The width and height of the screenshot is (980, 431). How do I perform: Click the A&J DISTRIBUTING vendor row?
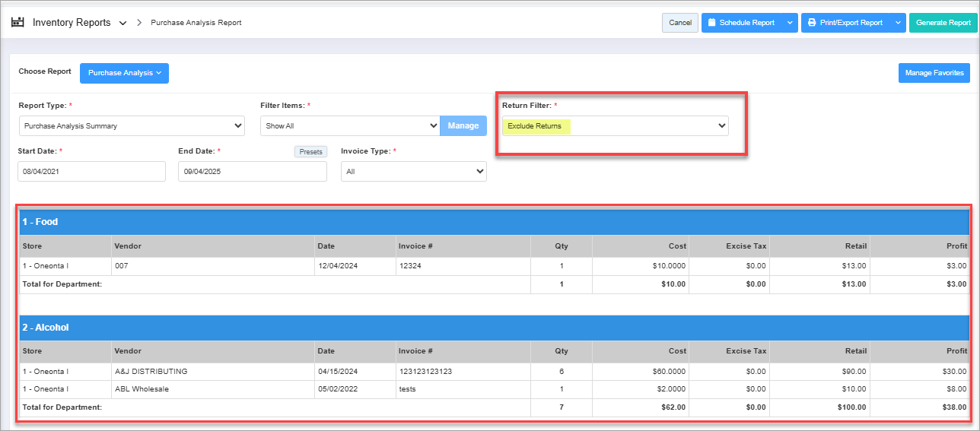pos(151,372)
